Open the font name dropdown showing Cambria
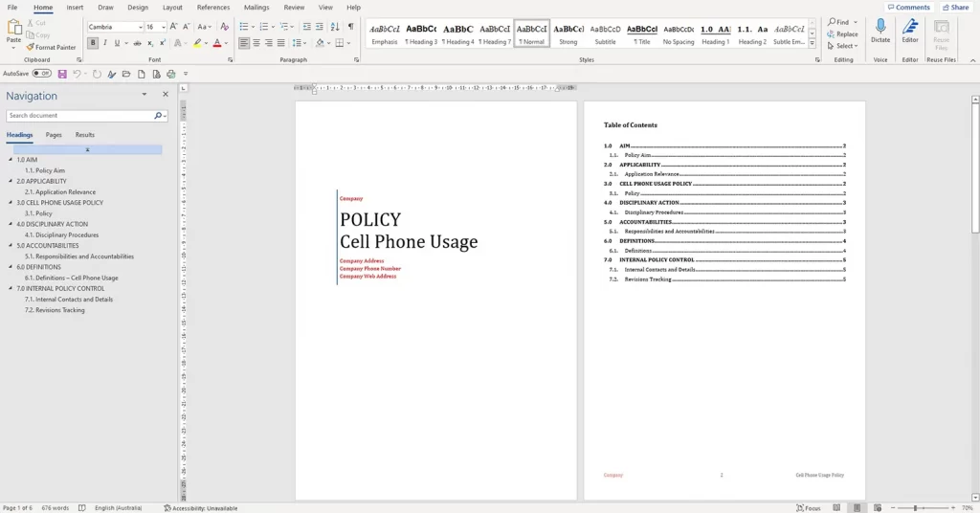Screen dimensions: 980x513 click(x=115, y=27)
